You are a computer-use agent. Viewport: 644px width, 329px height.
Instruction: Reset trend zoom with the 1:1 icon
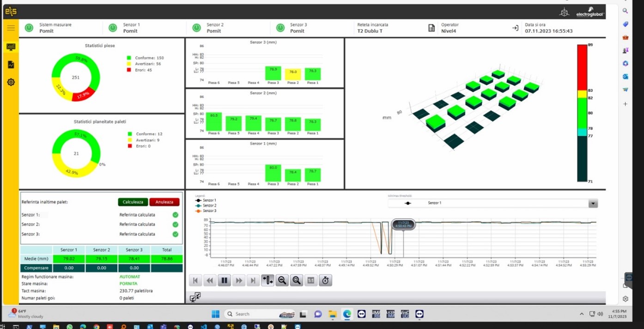click(311, 280)
